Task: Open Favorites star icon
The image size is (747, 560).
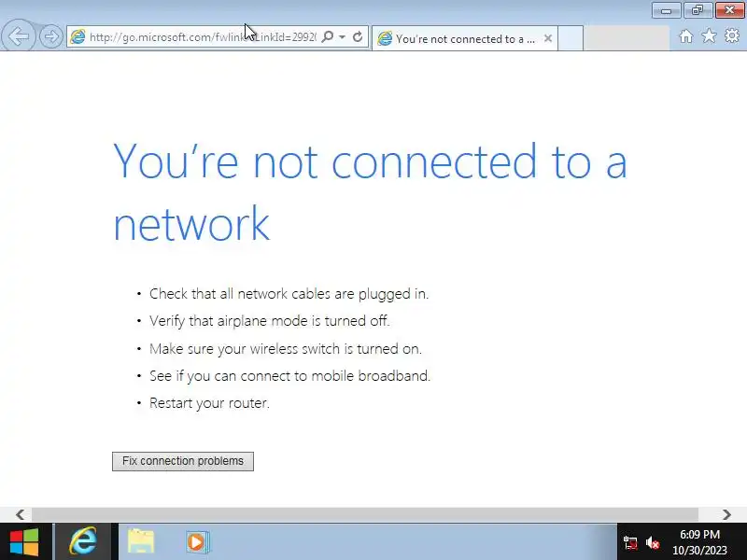Action: (x=709, y=35)
